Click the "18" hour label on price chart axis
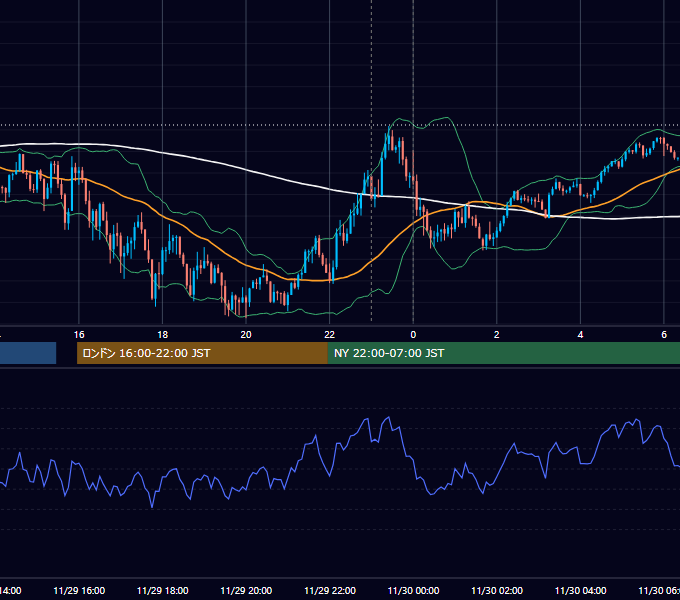680x600 pixels. [x=162, y=335]
